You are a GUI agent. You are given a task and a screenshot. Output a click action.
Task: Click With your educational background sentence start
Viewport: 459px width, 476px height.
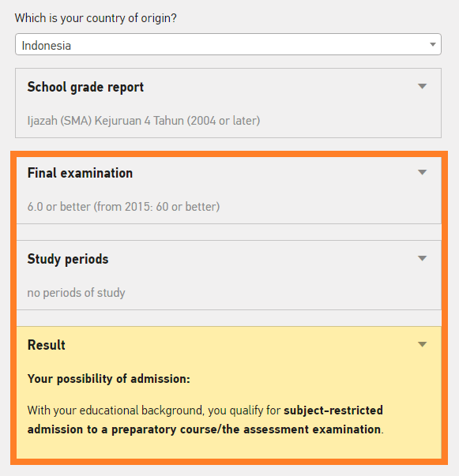tap(115, 410)
